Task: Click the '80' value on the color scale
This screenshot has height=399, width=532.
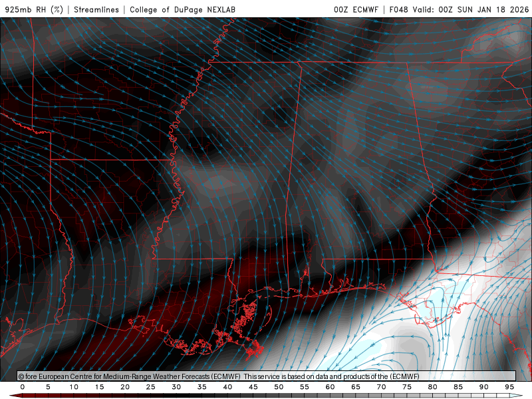Action: click(433, 387)
